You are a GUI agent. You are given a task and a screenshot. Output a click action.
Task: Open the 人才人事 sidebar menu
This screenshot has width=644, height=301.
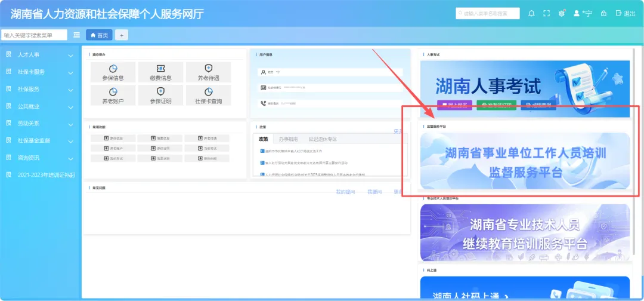pyautogui.click(x=29, y=55)
